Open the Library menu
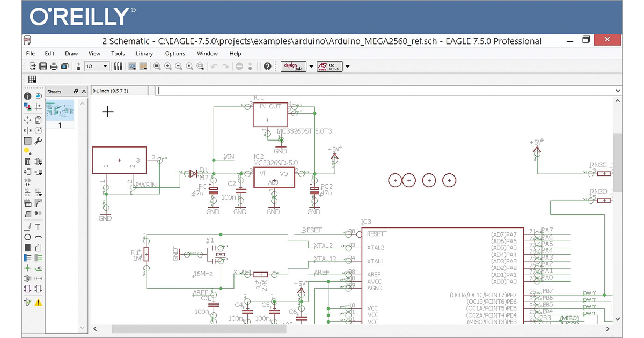 coord(144,53)
